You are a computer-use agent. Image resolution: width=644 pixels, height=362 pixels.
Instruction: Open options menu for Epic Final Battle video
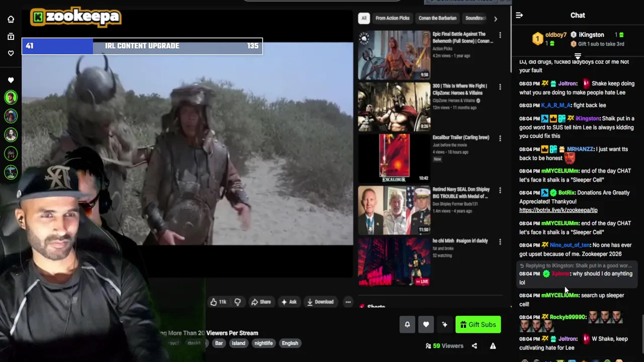point(500,35)
